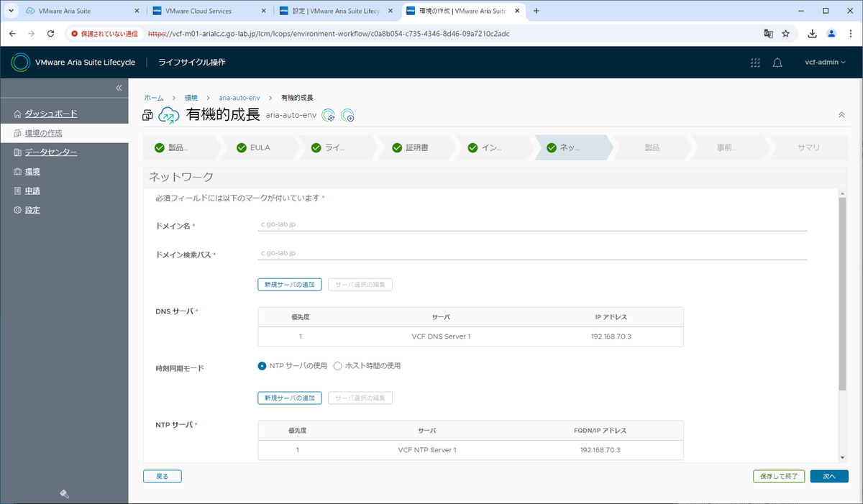The height and width of the screenshot is (504, 863).
Task: Click the 戻る button
Action: 163,476
